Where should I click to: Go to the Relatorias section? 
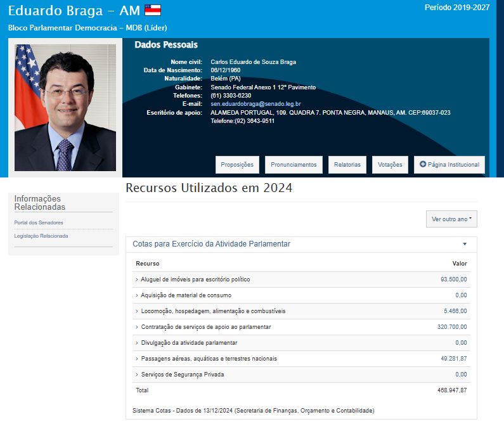[x=347, y=165]
